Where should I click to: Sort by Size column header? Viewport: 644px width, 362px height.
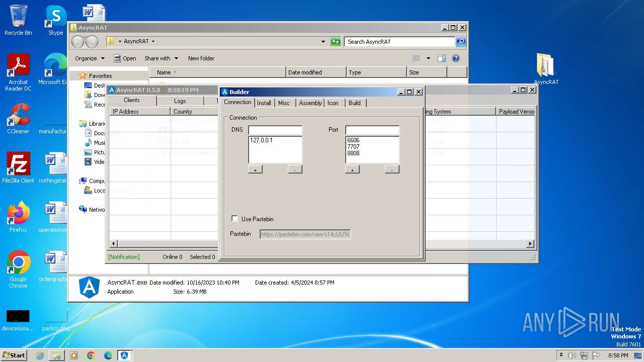[427, 72]
